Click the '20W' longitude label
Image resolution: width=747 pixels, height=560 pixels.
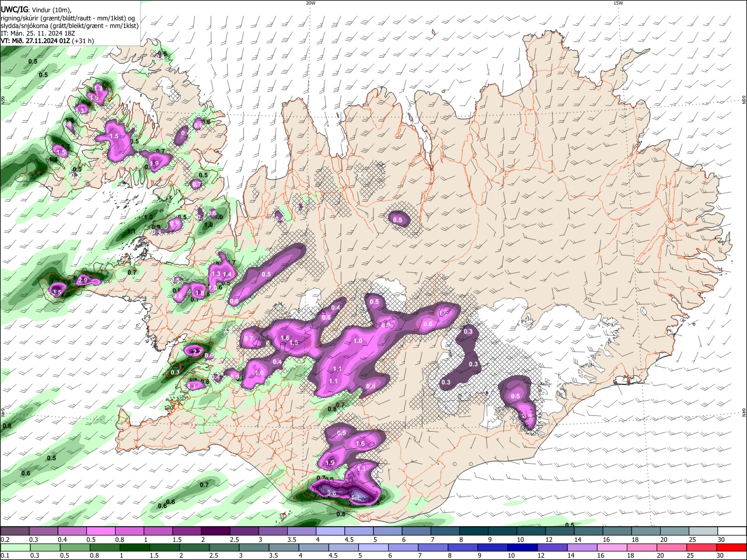(x=310, y=3)
